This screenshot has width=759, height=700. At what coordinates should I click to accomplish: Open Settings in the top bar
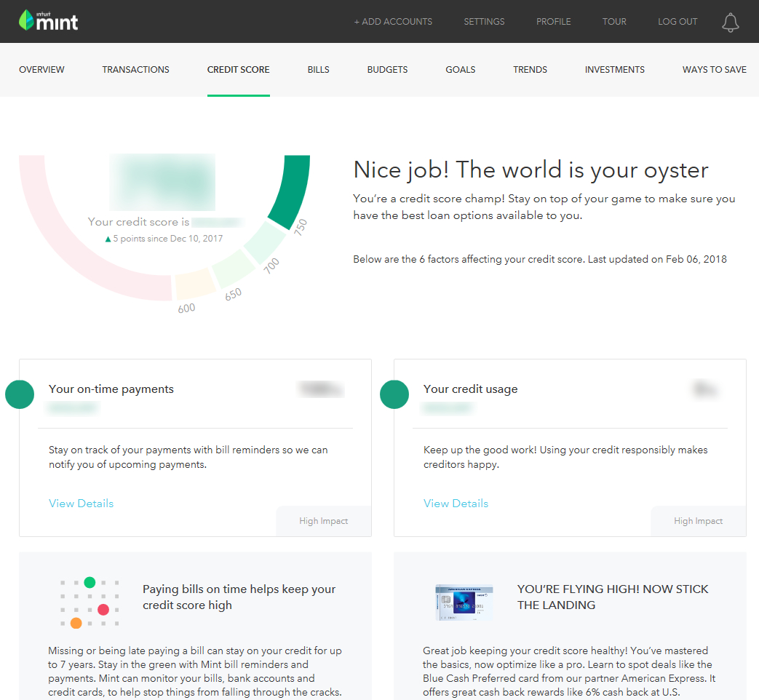484,22
